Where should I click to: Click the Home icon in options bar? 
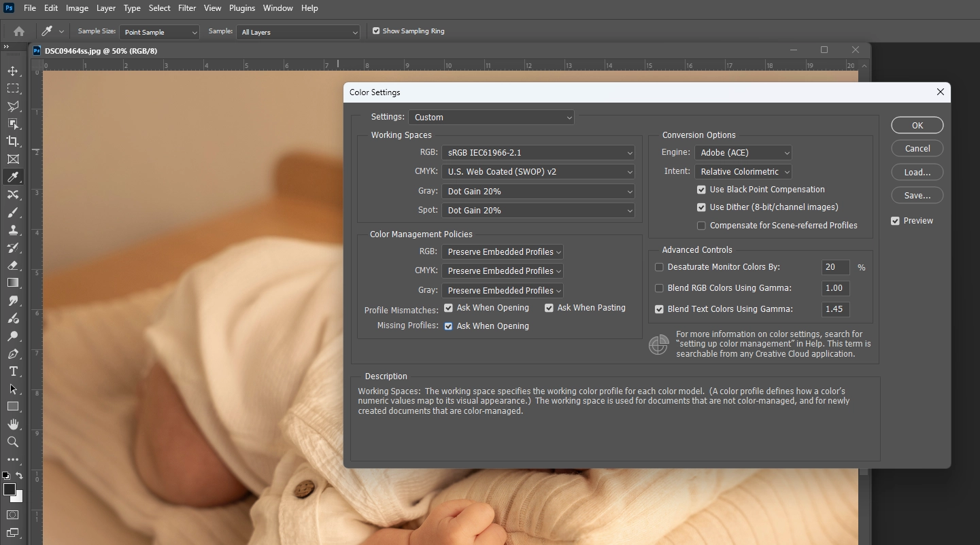click(19, 31)
